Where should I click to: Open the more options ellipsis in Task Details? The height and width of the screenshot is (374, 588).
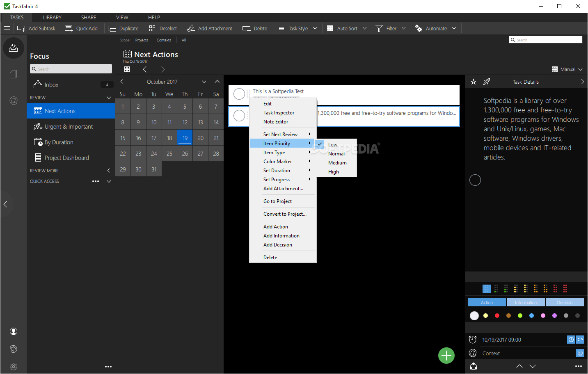(579, 366)
